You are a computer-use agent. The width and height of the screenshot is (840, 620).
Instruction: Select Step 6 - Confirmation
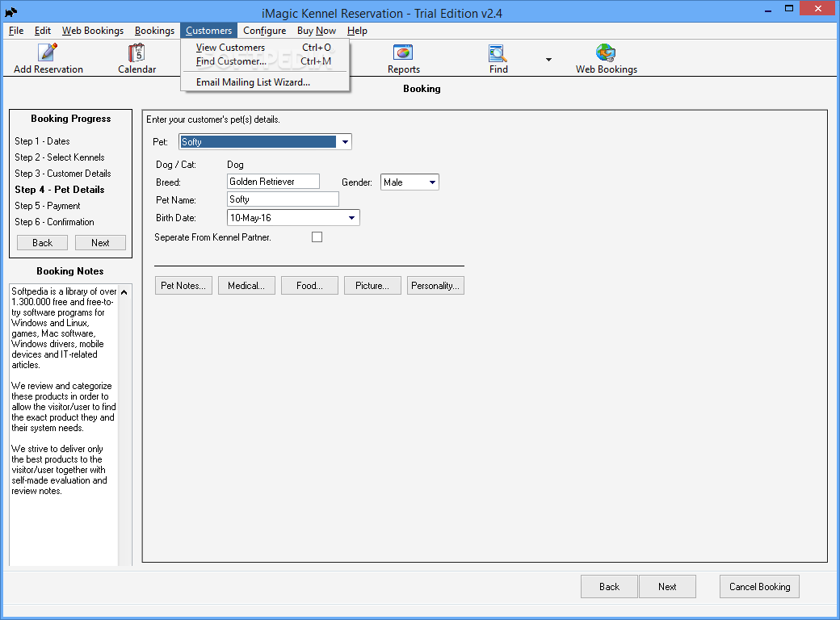click(54, 222)
